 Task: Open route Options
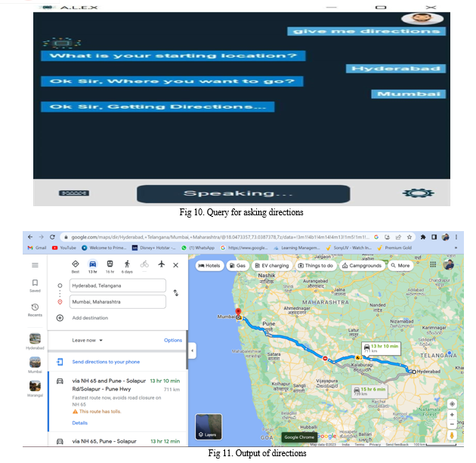click(173, 340)
